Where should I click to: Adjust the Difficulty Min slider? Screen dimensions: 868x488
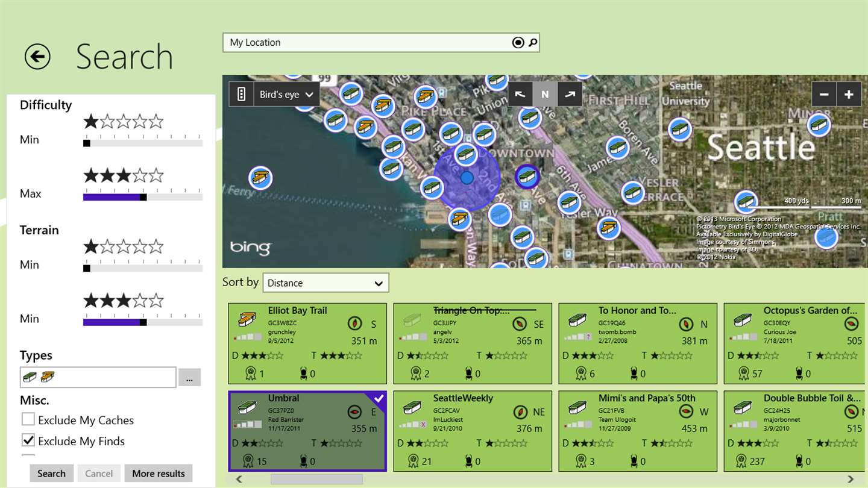(x=143, y=143)
